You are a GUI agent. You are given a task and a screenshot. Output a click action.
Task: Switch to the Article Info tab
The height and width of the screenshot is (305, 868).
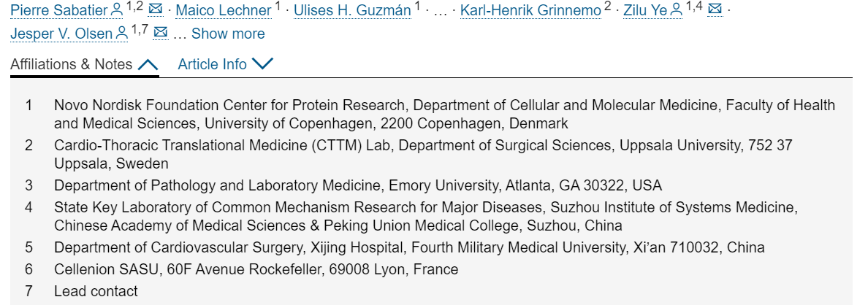225,65
